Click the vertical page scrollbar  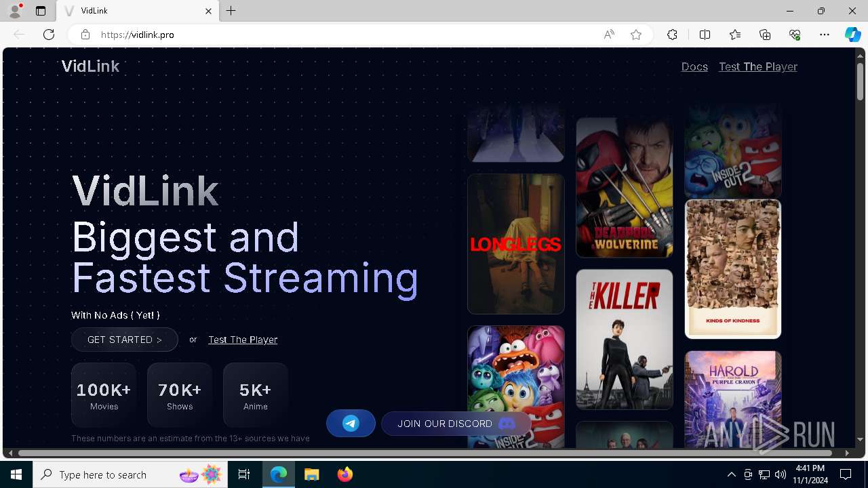point(860,81)
